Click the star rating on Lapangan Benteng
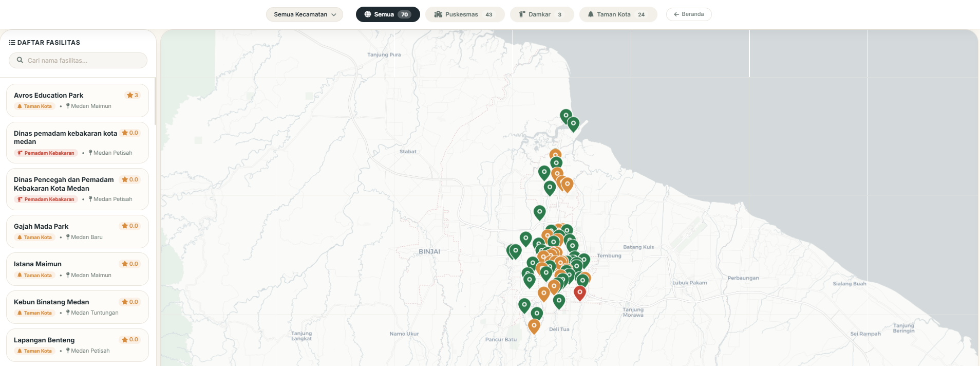 130,339
